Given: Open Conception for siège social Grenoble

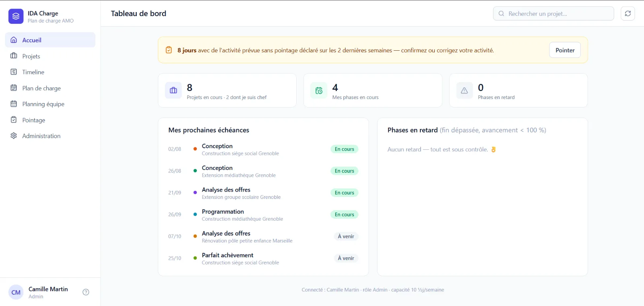Looking at the screenshot, I should point(263,149).
